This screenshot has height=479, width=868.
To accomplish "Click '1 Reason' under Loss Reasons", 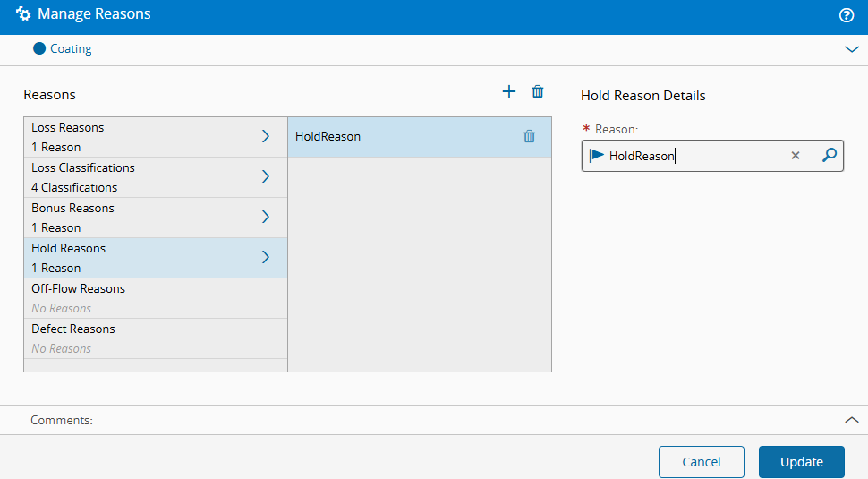I will [55, 148].
